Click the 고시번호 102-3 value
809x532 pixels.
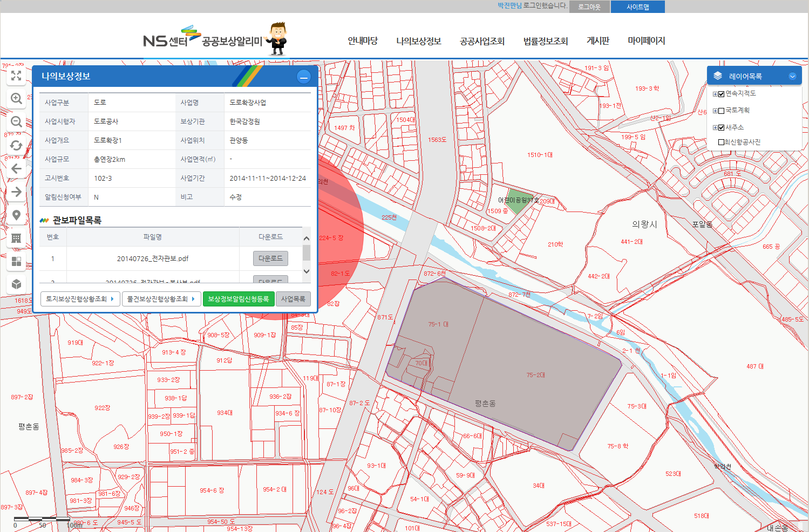[x=103, y=178]
